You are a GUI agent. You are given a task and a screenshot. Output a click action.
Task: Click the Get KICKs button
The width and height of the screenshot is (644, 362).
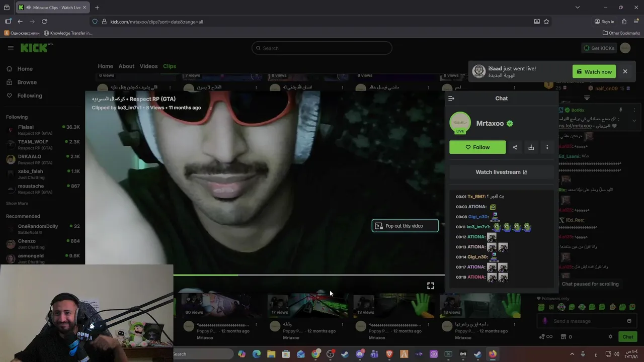(x=599, y=48)
